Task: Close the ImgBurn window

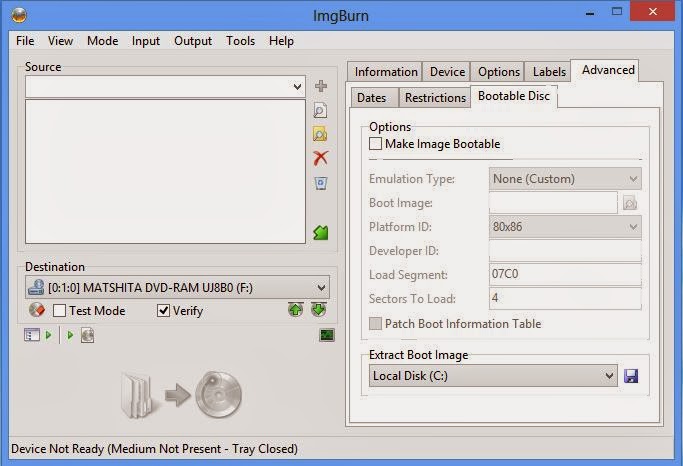Action: tap(652, 12)
